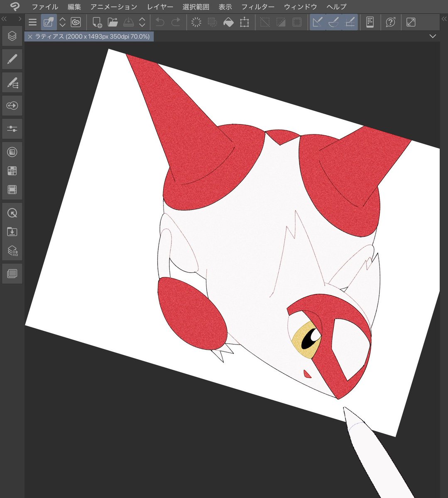The image size is (448, 498).
Task: Open the hamburger command bar menu
Action: click(32, 22)
